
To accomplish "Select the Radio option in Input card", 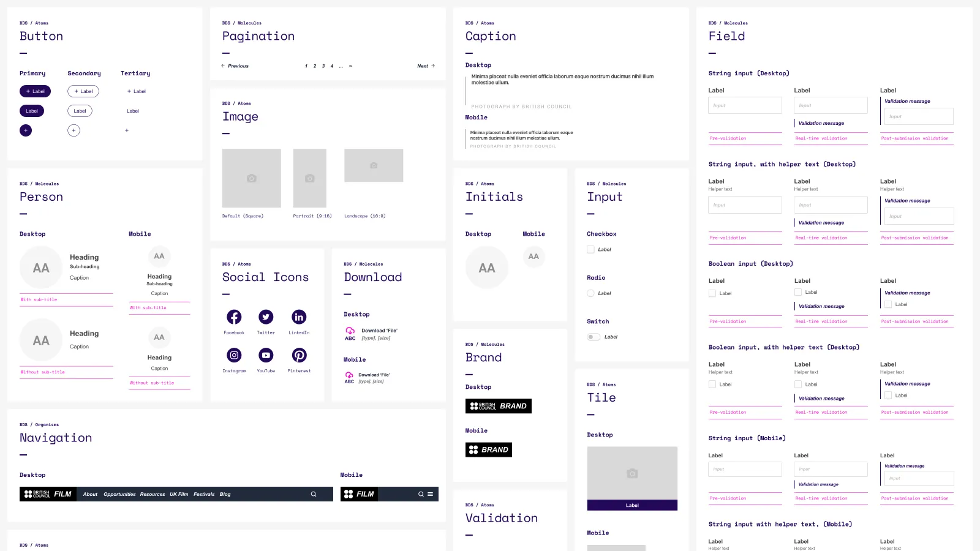I will 591,293.
